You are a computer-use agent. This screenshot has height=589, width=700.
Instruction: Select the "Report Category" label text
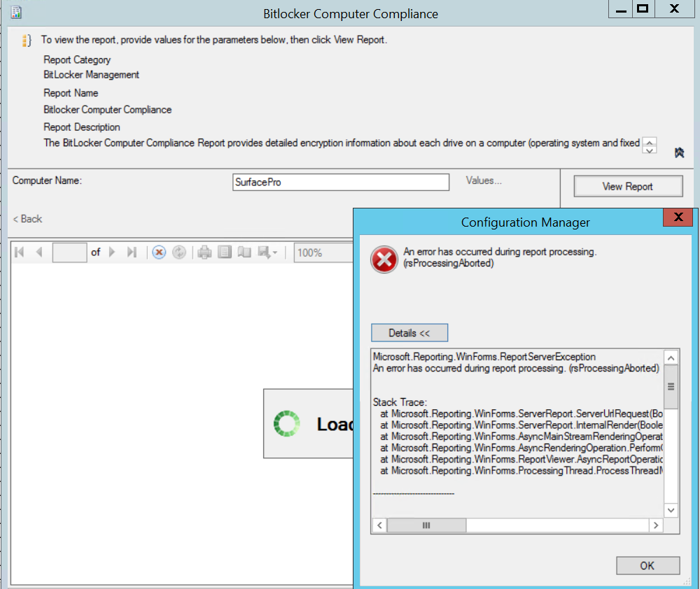[x=77, y=59]
